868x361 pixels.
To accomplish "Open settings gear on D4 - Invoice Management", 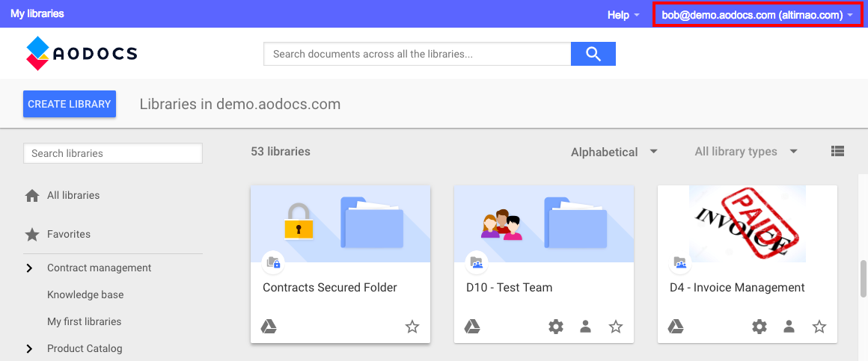I will (759, 327).
